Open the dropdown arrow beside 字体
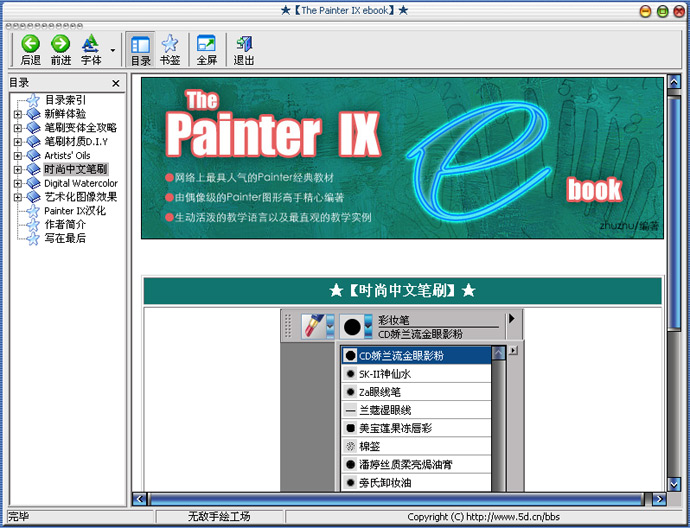 pyautogui.click(x=113, y=50)
